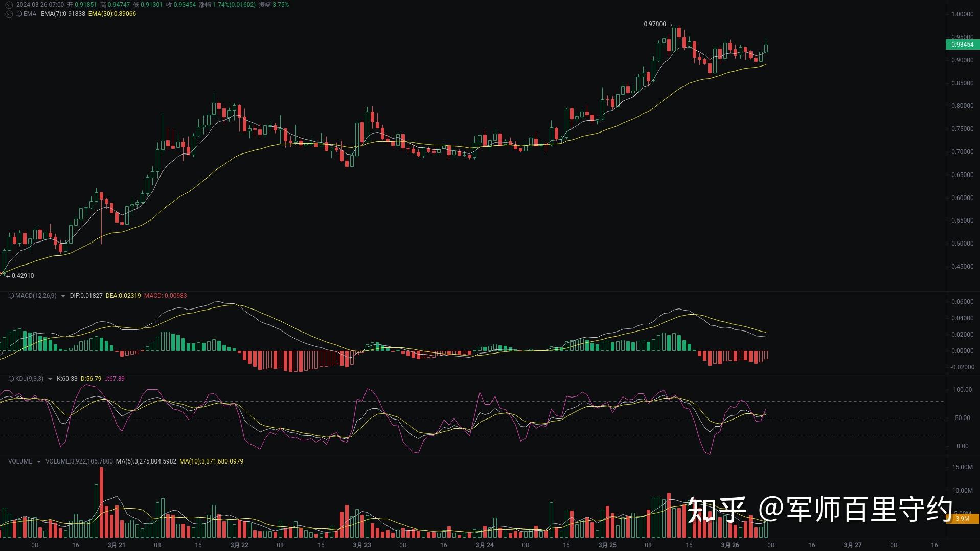Click the MA(5):3,275,804.5982 readout
The width and height of the screenshot is (980, 551).
tap(146, 461)
